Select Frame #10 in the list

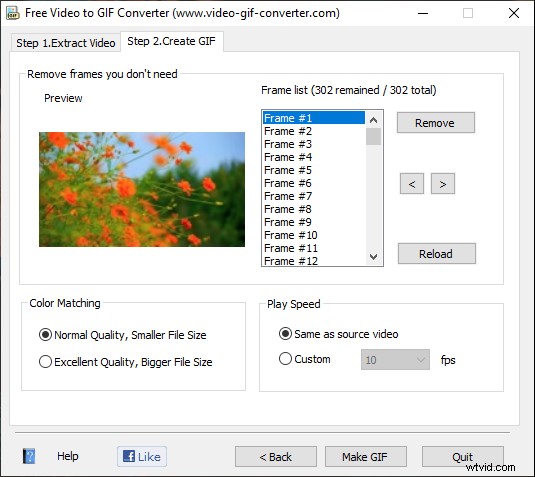coord(314,235)
